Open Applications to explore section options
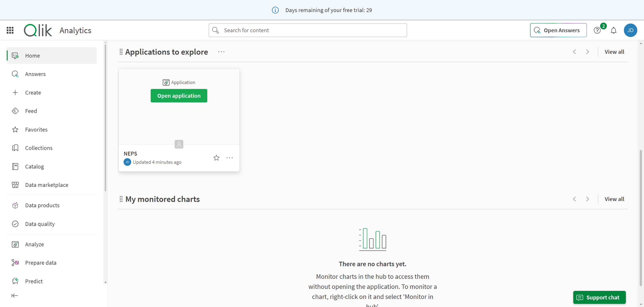The image size is (644, 307). (x=221, y=52)
